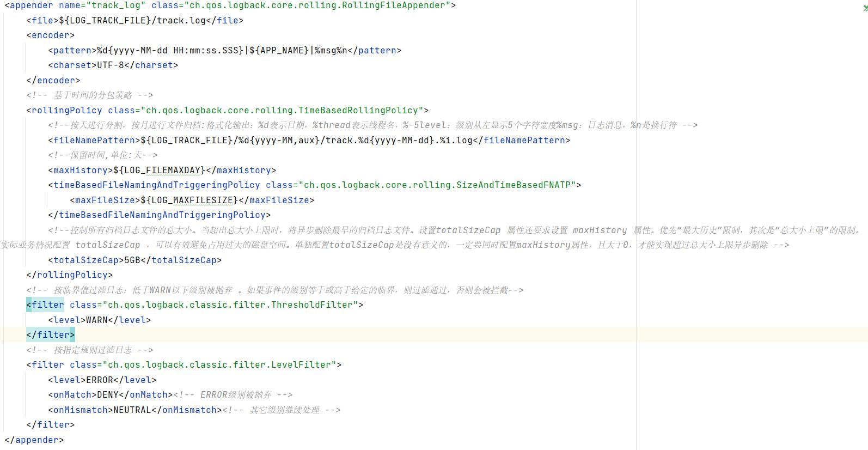Click the comment ERROR级别被抛弃

(x=233, y=395)
